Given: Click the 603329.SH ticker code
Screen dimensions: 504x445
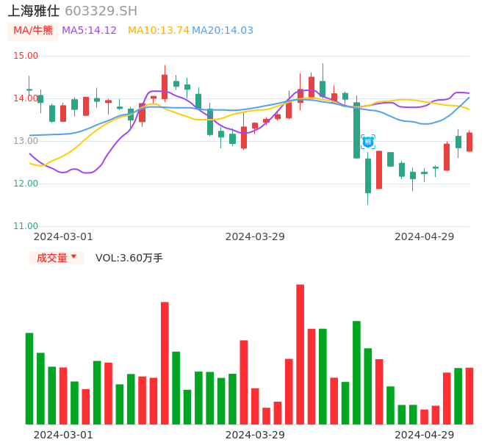Looking at the screenshot, I should point(101,11).
